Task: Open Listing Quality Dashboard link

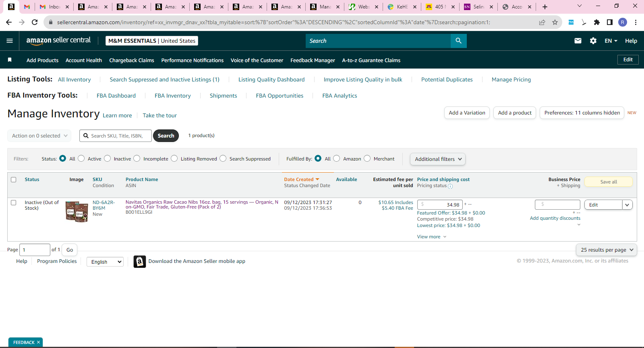Action: click(x=271, y=79)
